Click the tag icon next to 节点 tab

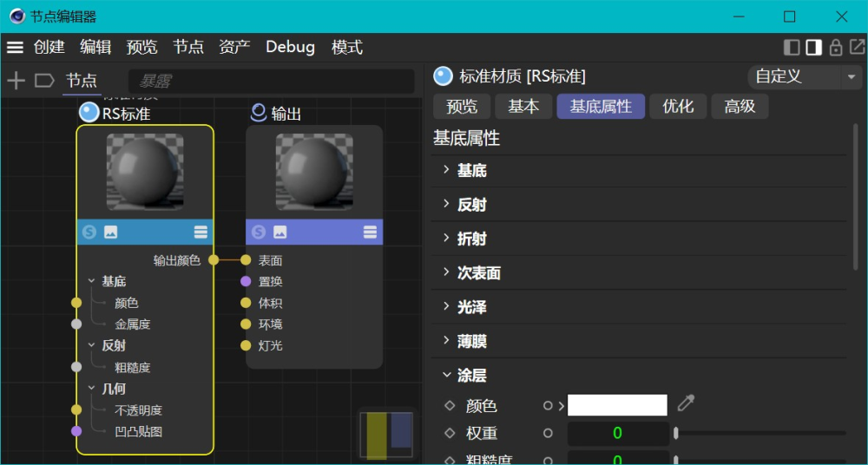point(44,81)
